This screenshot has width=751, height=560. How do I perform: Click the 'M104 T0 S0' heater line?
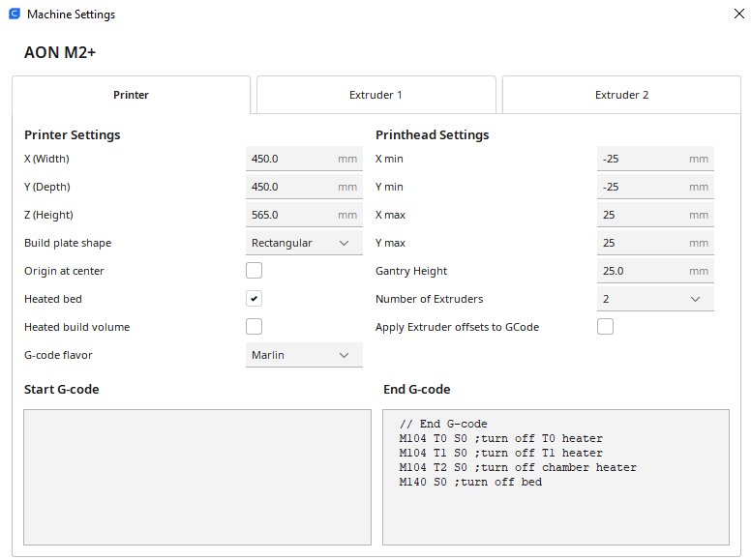(x=501, y=438)
